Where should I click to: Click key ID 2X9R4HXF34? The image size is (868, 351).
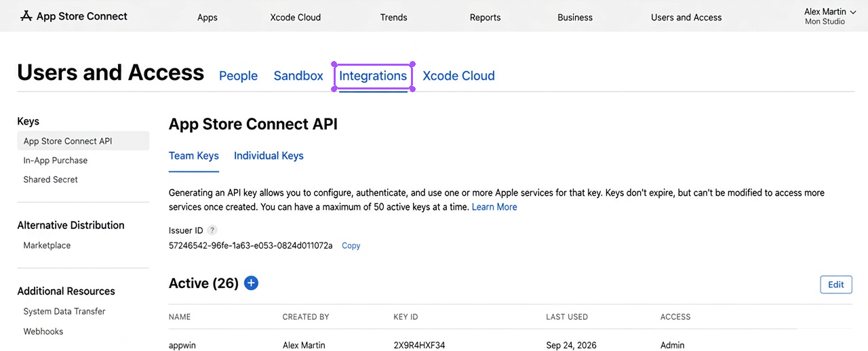[x=420, y=346]
